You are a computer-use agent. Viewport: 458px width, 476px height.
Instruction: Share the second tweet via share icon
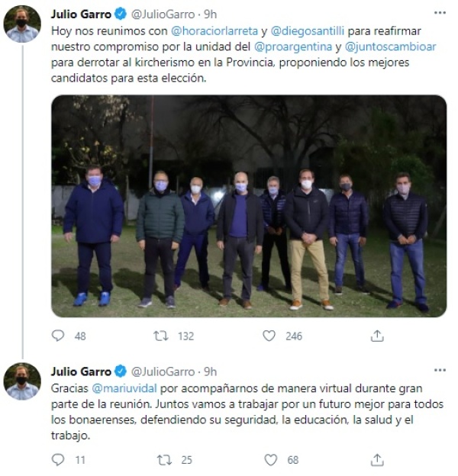(x=377, y=460)
